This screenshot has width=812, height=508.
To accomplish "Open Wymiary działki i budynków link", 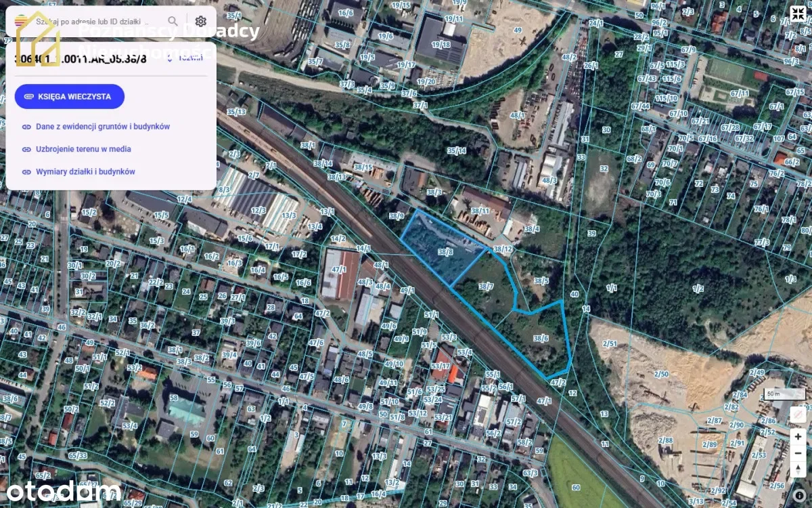I will pos(85,172).
